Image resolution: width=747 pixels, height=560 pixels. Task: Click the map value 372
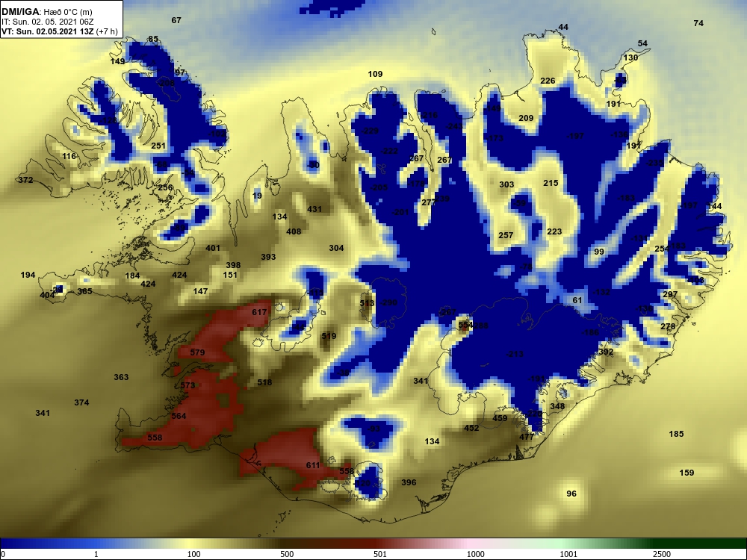[x=25, y=179]
